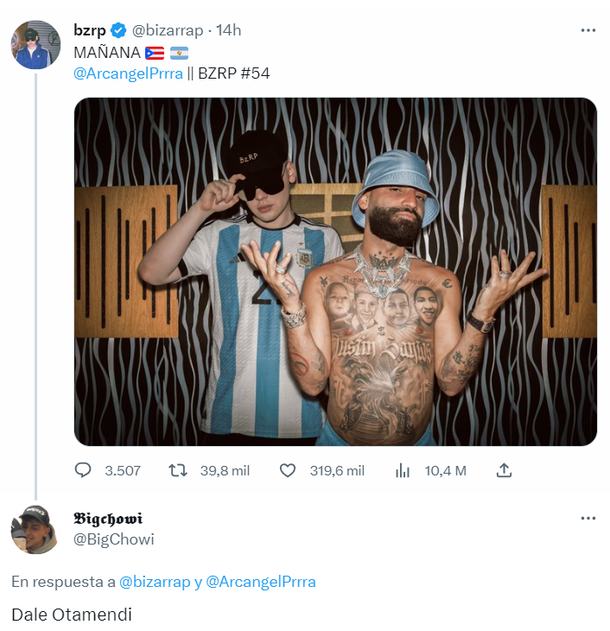
Task: Open the three-dot menu on bzrp's tweet
Action: tap(588, 30)
